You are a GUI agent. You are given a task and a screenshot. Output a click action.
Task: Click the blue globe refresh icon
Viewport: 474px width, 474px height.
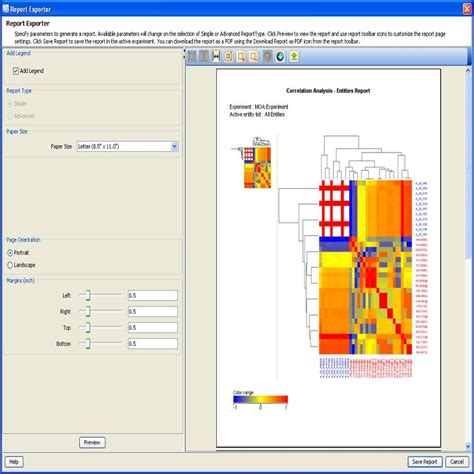click(x=280, y=56)
